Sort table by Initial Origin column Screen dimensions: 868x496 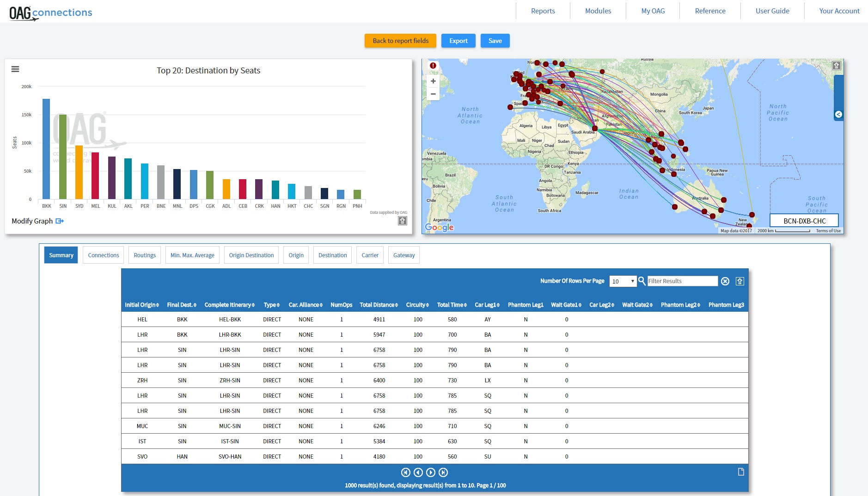click(x=142, y=305)
